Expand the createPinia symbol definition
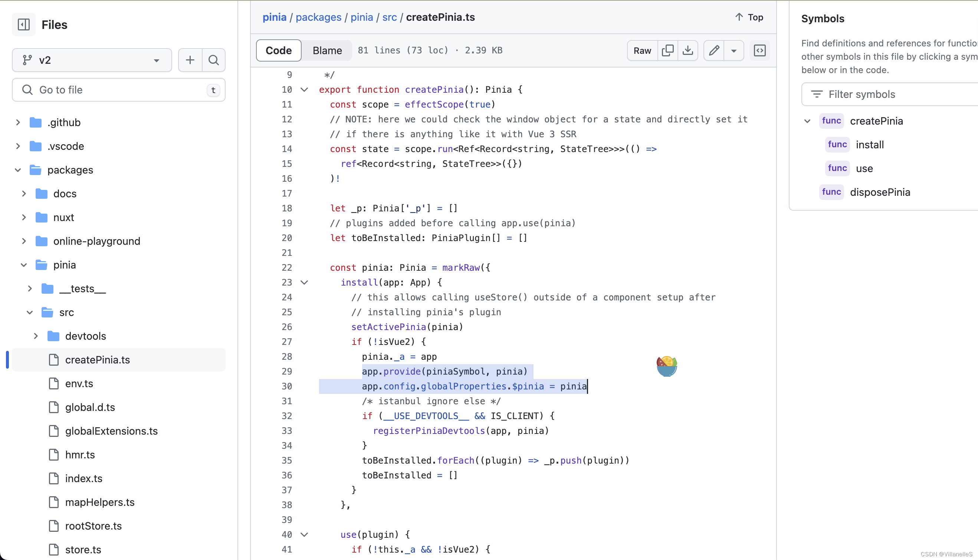 click(x=807, y=121)
